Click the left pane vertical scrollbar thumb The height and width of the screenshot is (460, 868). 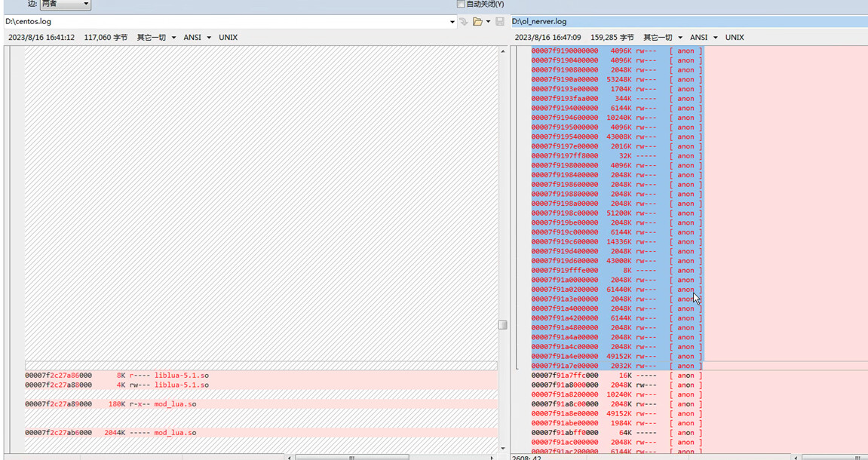[503, 325]
